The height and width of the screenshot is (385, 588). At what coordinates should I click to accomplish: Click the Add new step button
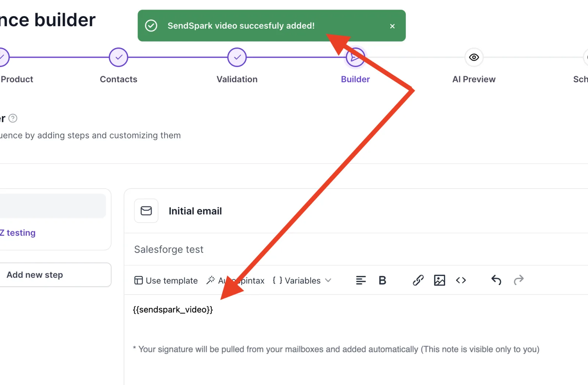tap(55, 275)
